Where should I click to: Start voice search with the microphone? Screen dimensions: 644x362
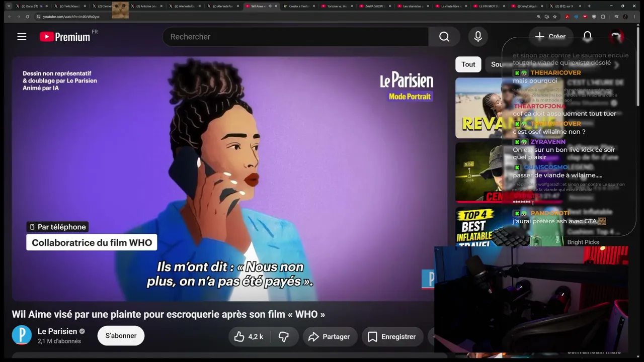(x=478, y=37)
